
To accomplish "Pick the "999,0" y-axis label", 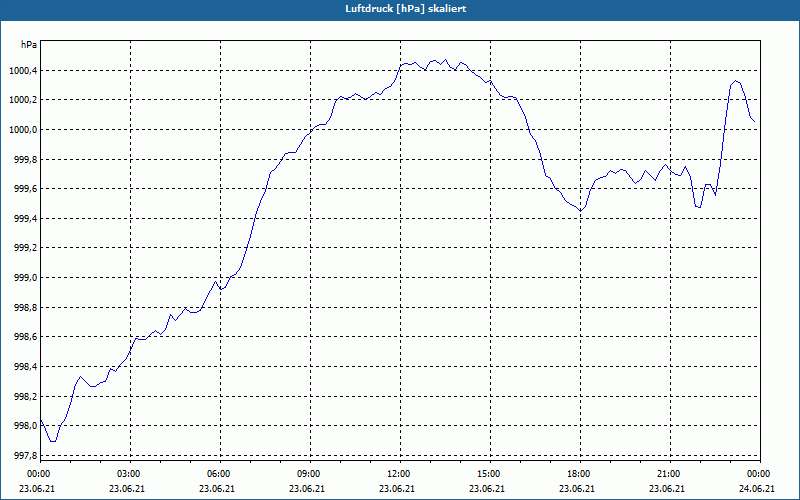I will (25, 278).
